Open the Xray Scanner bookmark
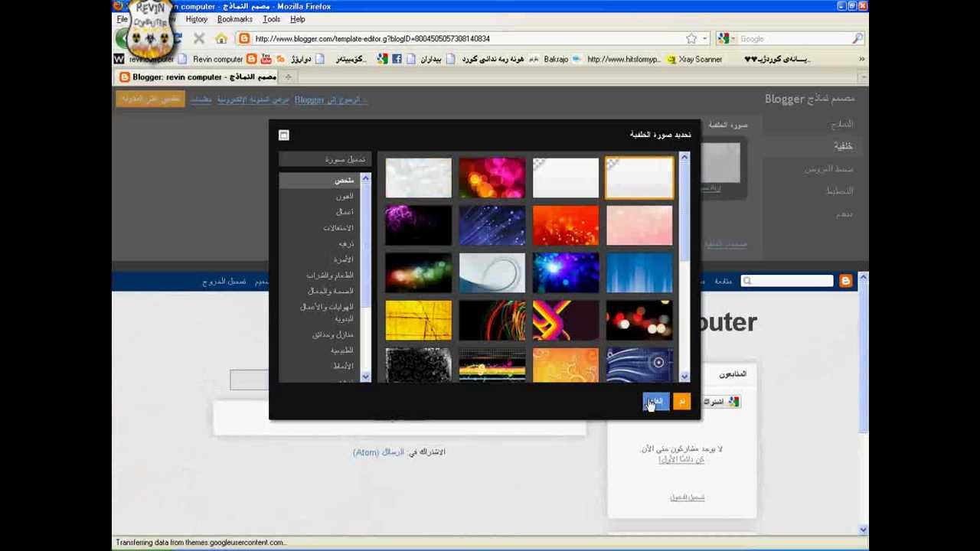 pos(694,59)
